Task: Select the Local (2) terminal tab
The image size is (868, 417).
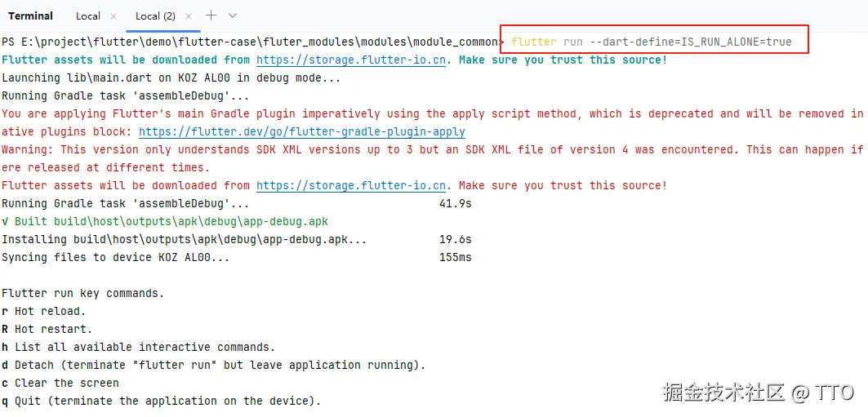Action: tap(155, 16)
